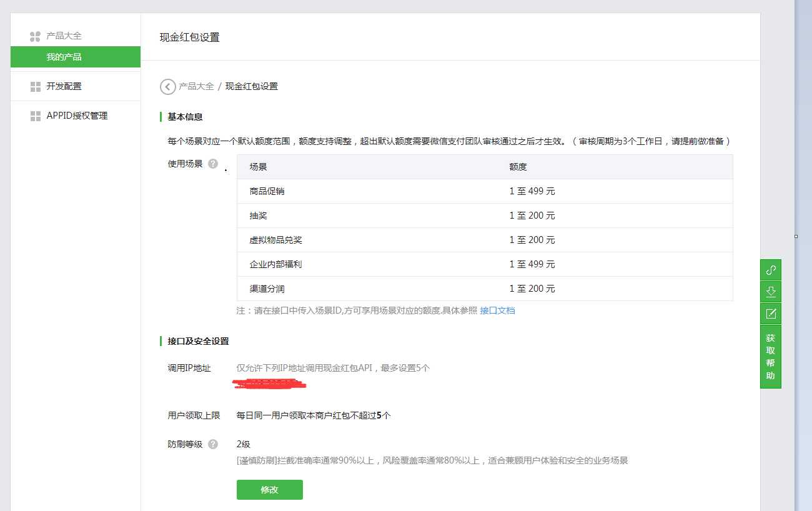Viewport: 812px width, 511px height.
Task: Click the circular back arrow icon
Action: [167, 86]
